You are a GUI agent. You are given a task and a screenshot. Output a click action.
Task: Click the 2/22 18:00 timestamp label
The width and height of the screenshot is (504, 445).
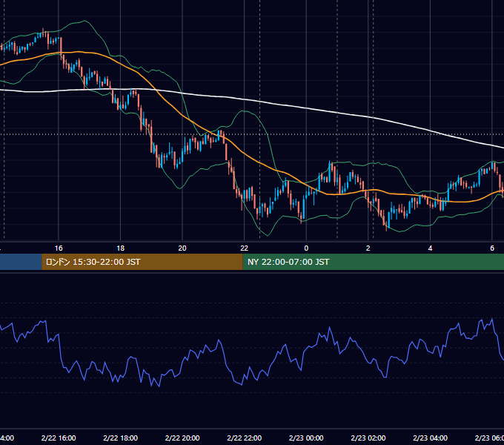(121, 438)
